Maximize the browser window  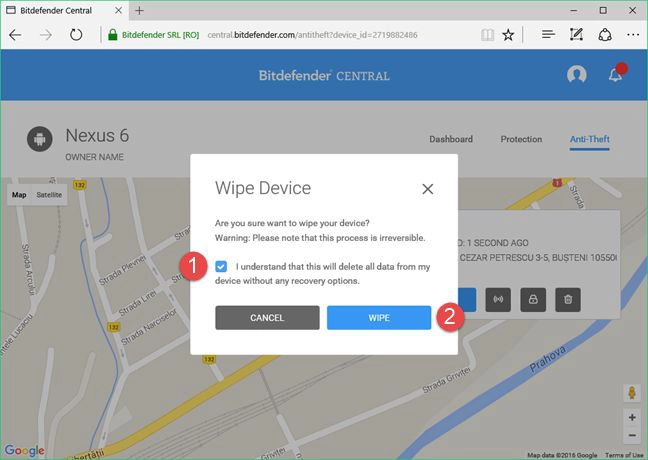603,11
